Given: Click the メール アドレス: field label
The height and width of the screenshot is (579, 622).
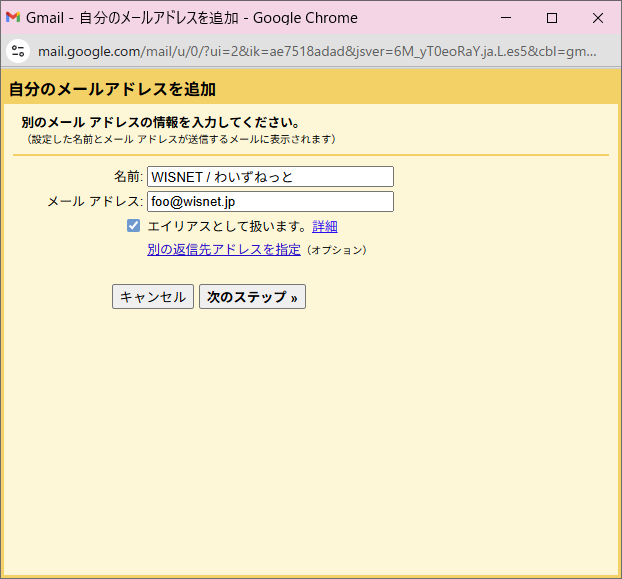Looking at the screenshot, I should coord(95,202).
